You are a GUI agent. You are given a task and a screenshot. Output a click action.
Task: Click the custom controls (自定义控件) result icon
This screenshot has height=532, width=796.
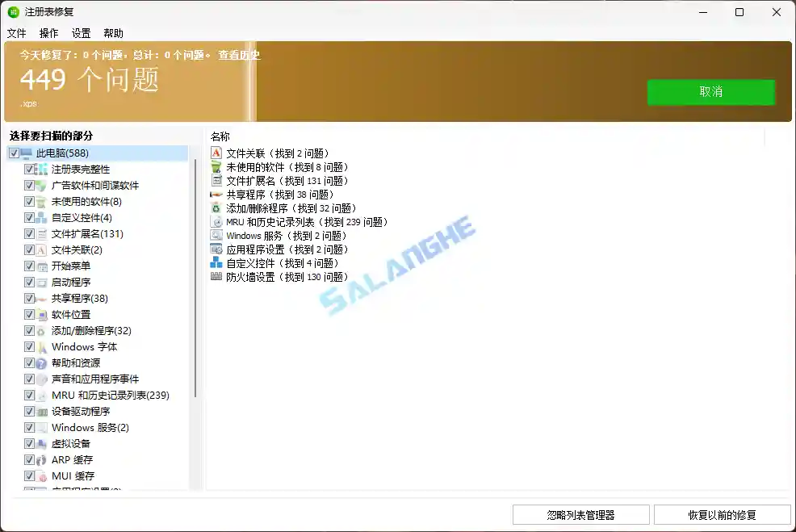click(x=216, y=263)
